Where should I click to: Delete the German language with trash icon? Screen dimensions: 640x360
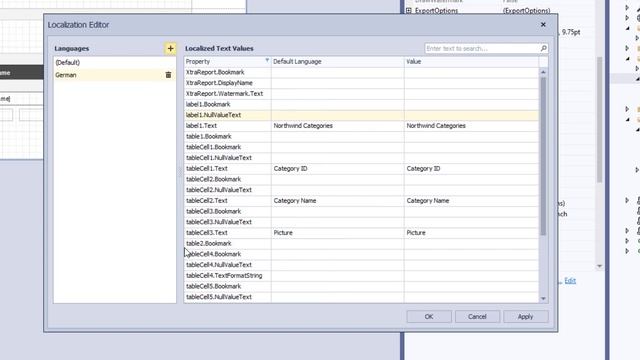[168, 75]
